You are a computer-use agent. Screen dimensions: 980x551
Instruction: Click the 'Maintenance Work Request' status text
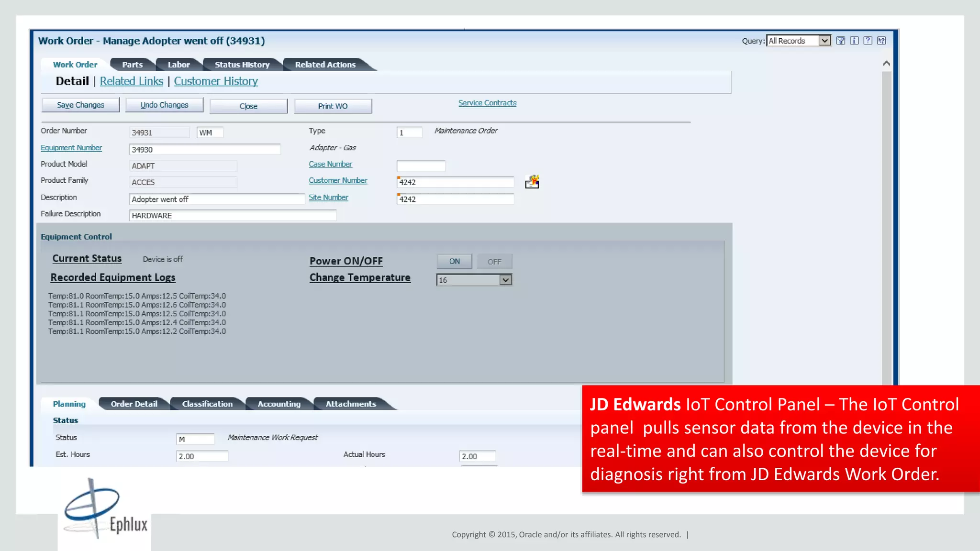[x=272, y=437]
